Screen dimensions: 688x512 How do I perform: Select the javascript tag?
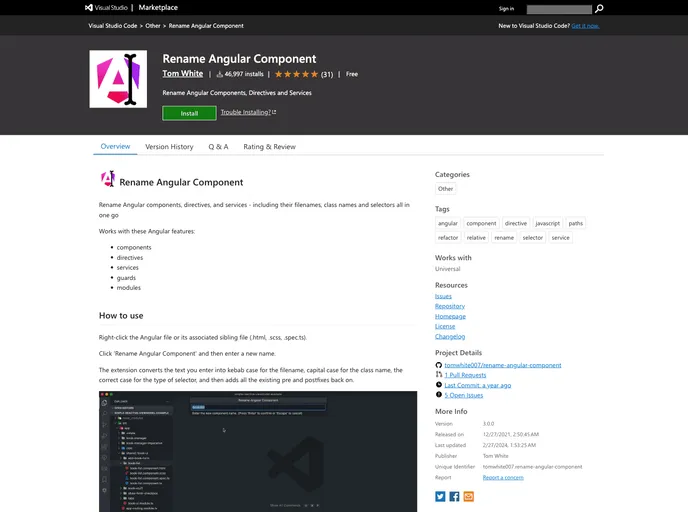548,223
